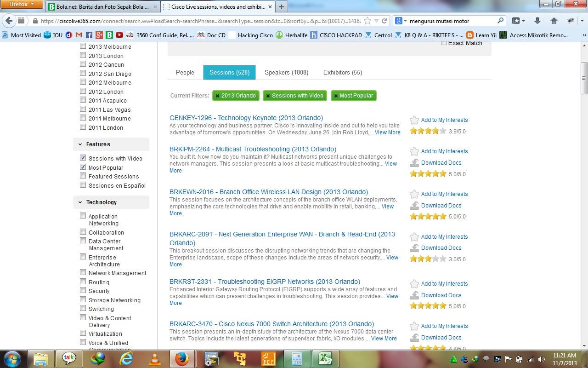Click star icon beside BRKIPM-2264 Add to My Interests

(414, 151)
